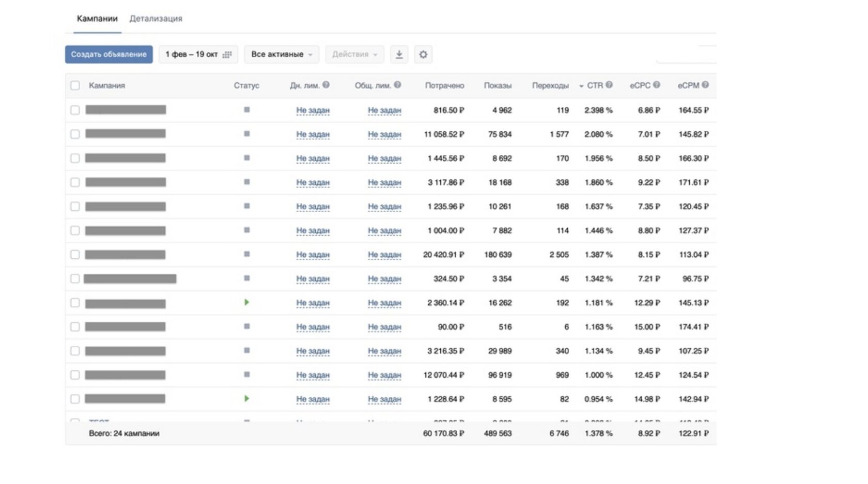Click help icon next to eCPM
The width and height of the screenshot is (868, 484).
(x=705, y=85)
